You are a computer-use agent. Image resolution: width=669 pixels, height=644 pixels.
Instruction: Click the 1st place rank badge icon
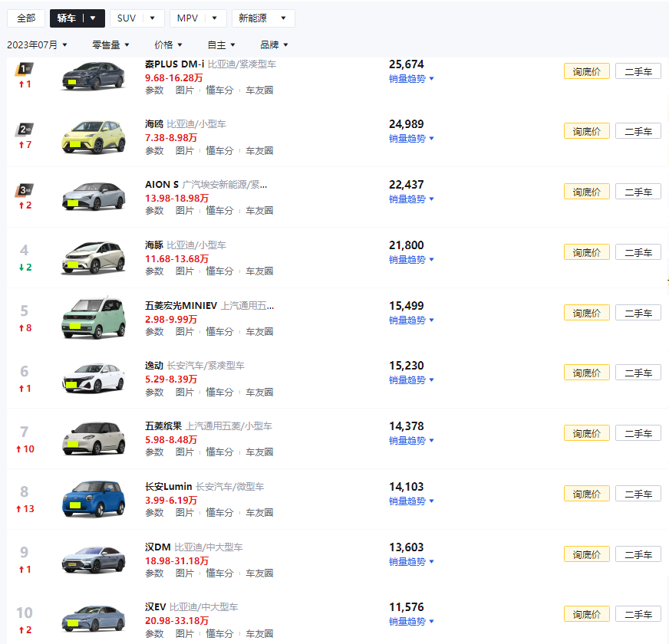pyautogui.click(x=25, y=69)
